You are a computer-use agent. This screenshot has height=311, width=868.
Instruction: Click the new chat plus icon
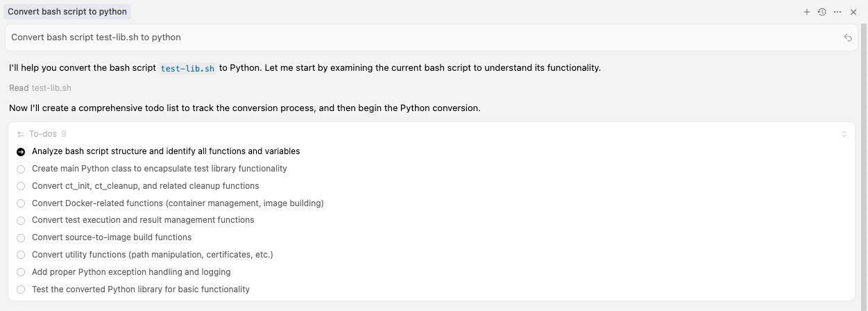click(807, 12)
